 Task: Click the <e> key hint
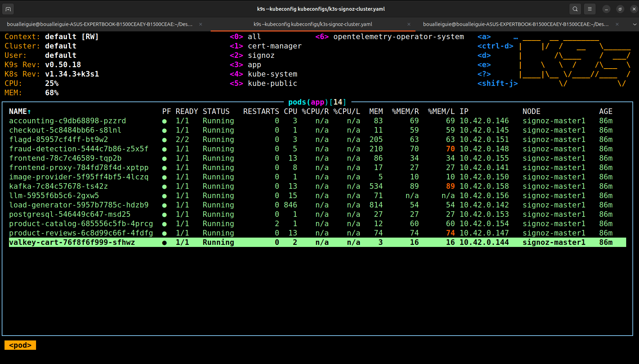(x=484, y=65)
